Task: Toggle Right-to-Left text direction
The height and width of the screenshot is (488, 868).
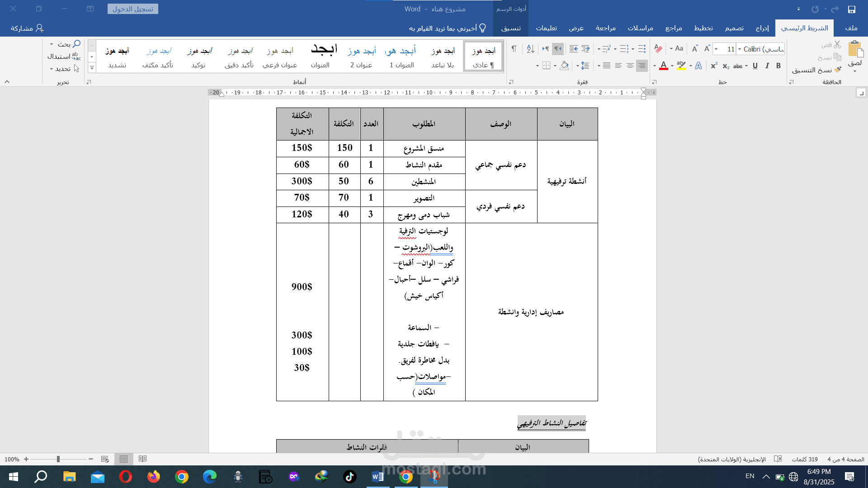Action: [x=557, y=49]
